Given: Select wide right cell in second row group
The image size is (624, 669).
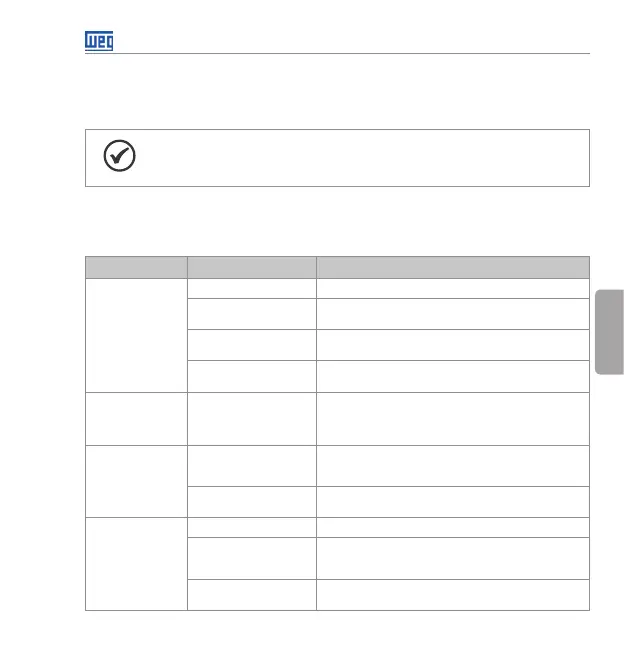Looking at the screenshot, I should click(452, 419).
